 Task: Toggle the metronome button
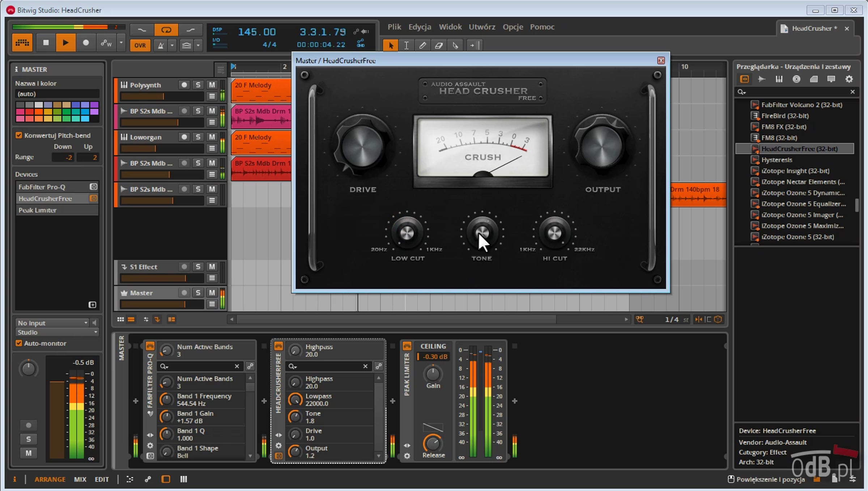tap(161, 45)
